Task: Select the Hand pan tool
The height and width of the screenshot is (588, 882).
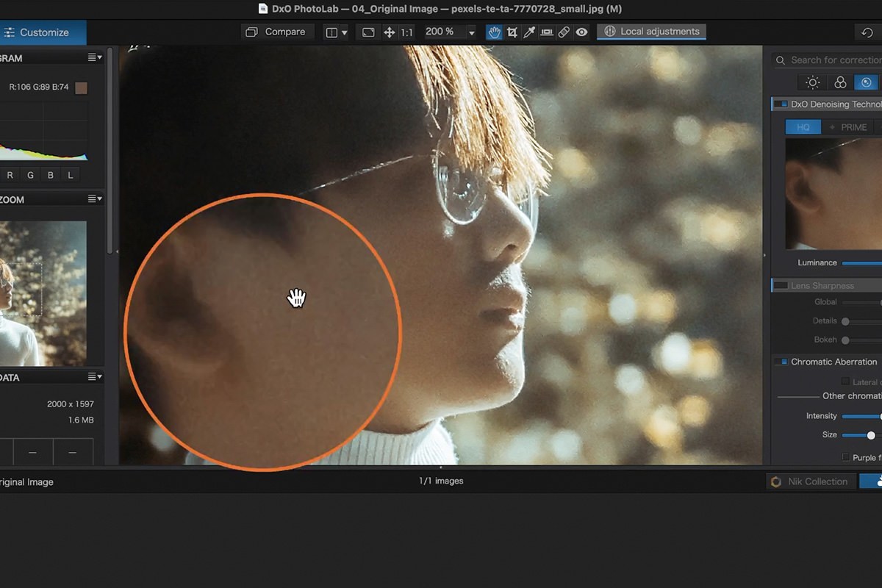Action: tap(494, 32)
